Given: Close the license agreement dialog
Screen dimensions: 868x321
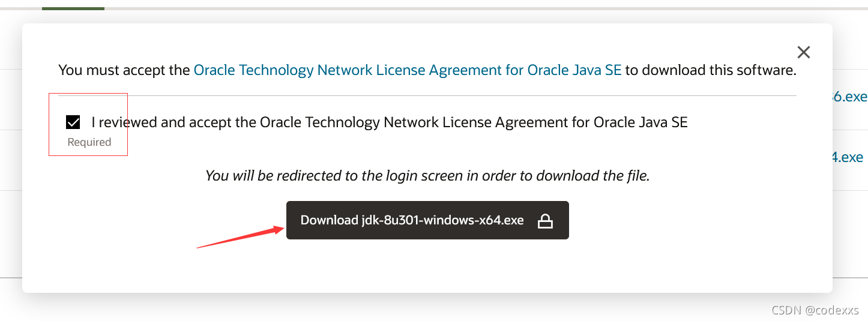Looking at the screenshot, I should pyautogui.click(x=804, y=52).
